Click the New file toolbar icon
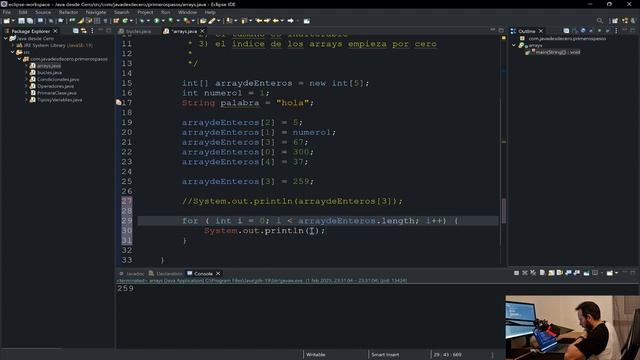Screen dimensions: 640x360 tap(7, 20)
